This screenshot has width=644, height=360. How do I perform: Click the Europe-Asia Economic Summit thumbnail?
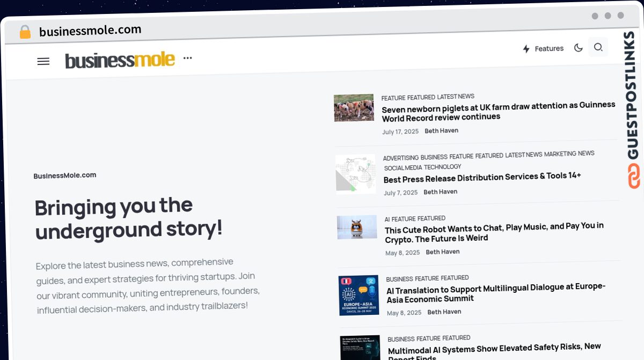click(x=359, y=295)
